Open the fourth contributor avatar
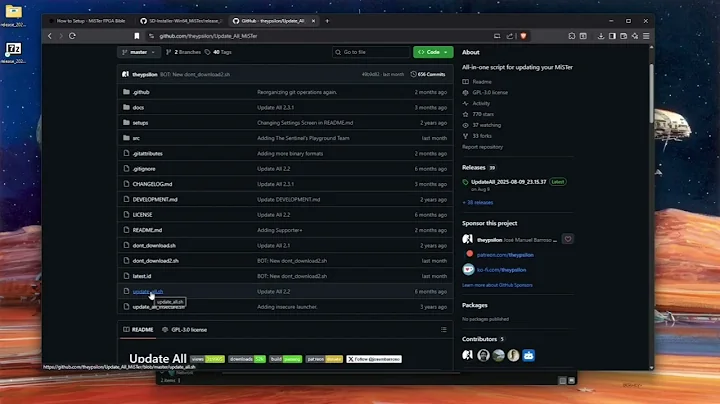The width and height of the screenshot is (720, 404). [513, 355]
